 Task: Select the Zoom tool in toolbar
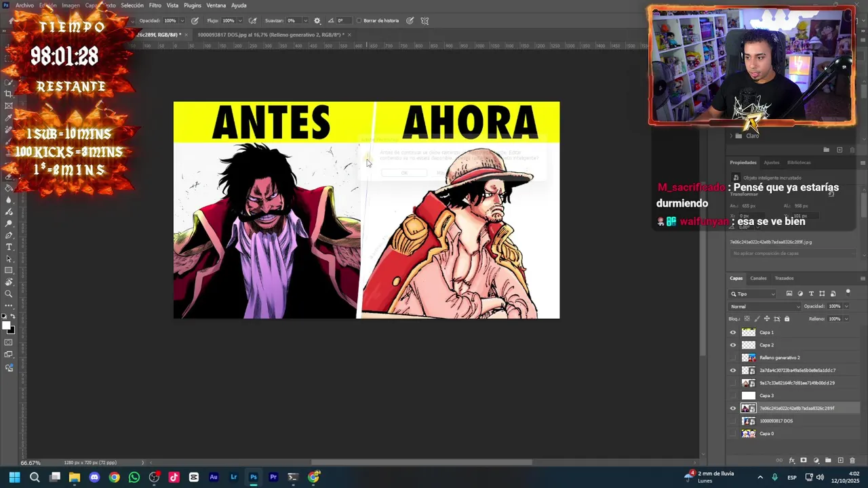(x=9, y=293)
